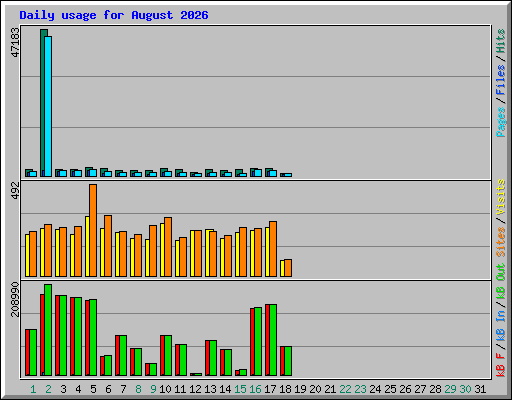This screenshot has height=400, width=512.
Task: Click day 31 on the x-axis
Action: 480,389
